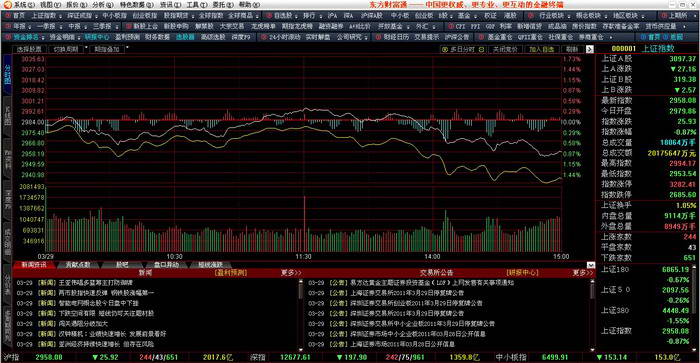Switch to the 新闻资讯 tab
The height and width of the screenshot is (363, 700).
[x=33, y=265]
